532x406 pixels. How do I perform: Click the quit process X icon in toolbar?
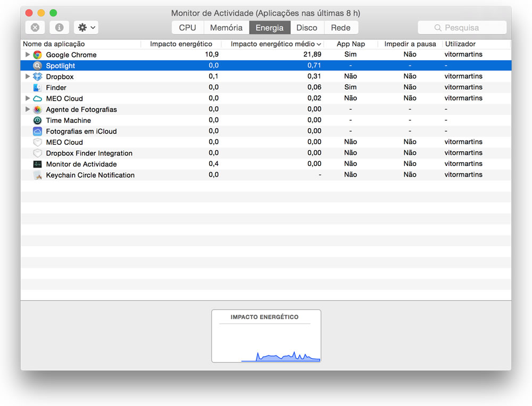[35, 27]
